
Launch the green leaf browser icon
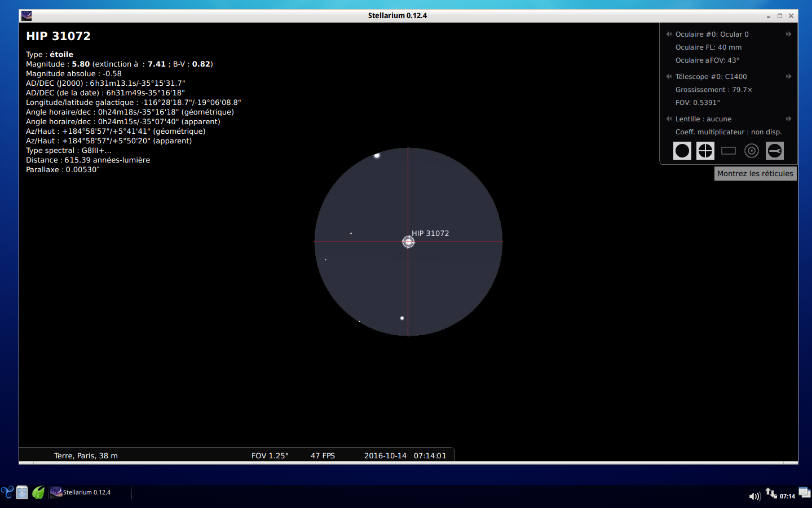pos(38,492)
